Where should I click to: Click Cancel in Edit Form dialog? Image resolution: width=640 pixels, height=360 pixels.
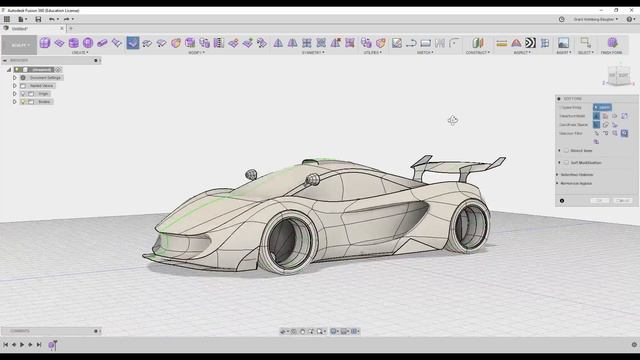pyautogui.click(x=623, y=201)
